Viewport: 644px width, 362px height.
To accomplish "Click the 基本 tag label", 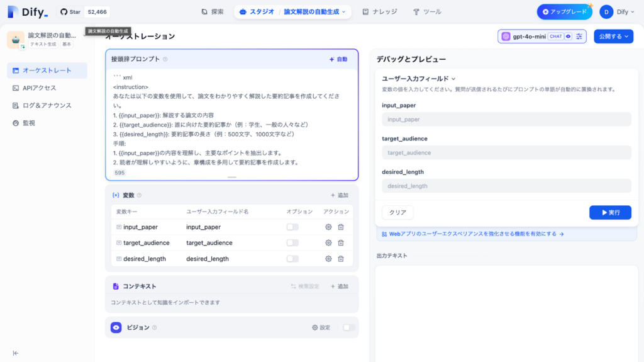I will [67, 45].
